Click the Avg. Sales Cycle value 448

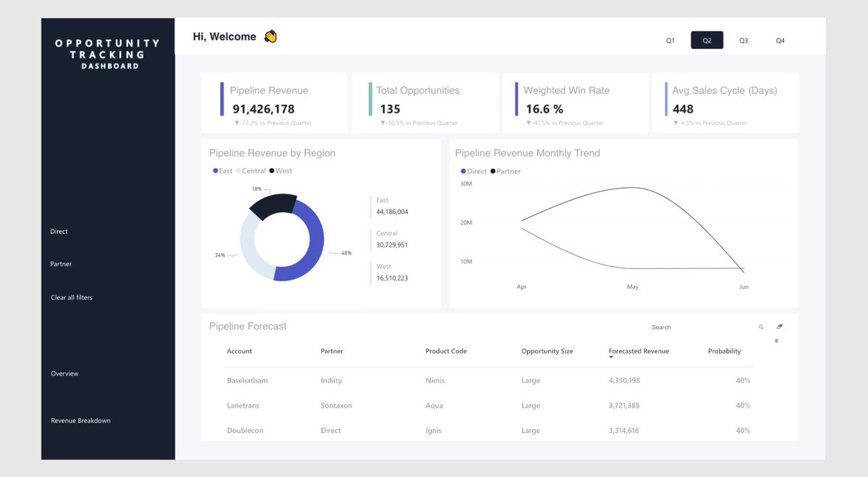683,109
